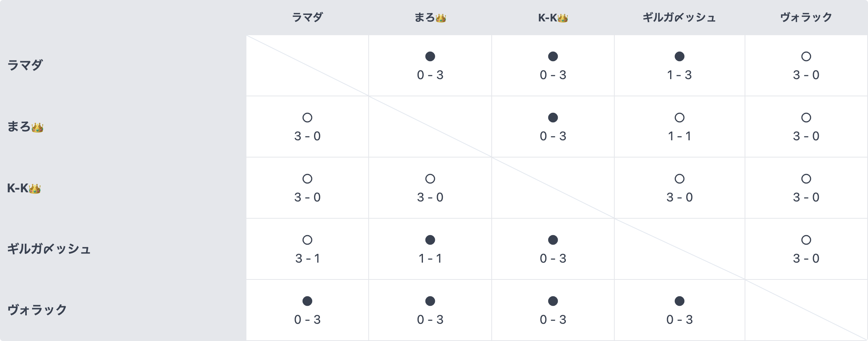868x341 pixels.
Task: Click the crown icon beside まろ row header
Action: click(37, 127)
